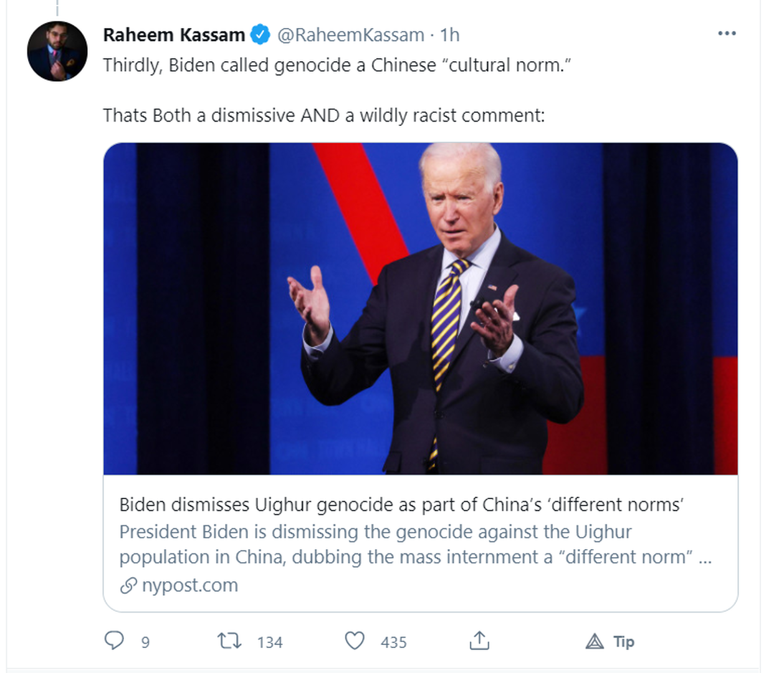Open the article card photo
Viewport: 784px width, 673px height.
420,308
